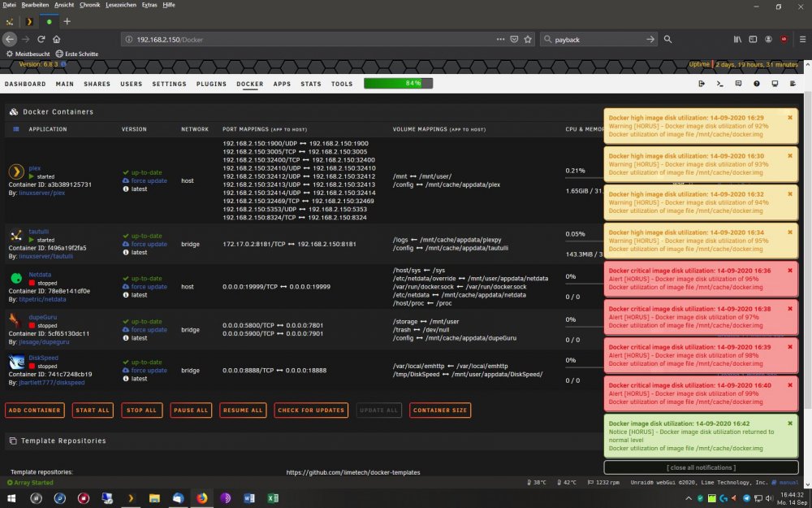Click the Check For Updates button
Image resolution: width=812 pixels, height=508 pixels.
click(311, 410)
